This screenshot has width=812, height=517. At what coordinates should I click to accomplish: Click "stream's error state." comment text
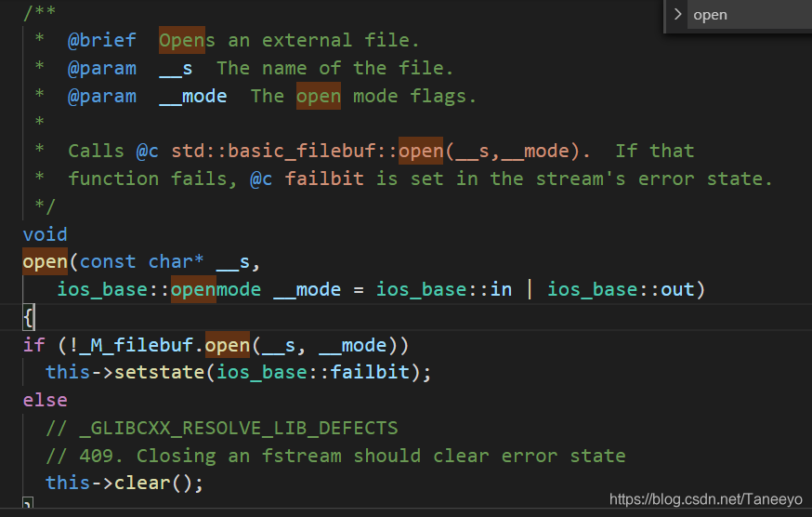pyautogui.click(x=655, y=179)
